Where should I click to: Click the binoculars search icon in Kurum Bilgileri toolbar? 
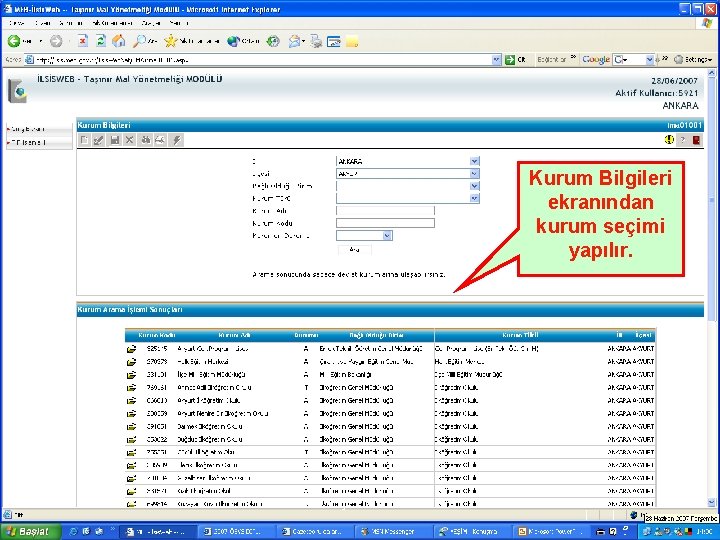click(146, 140)
